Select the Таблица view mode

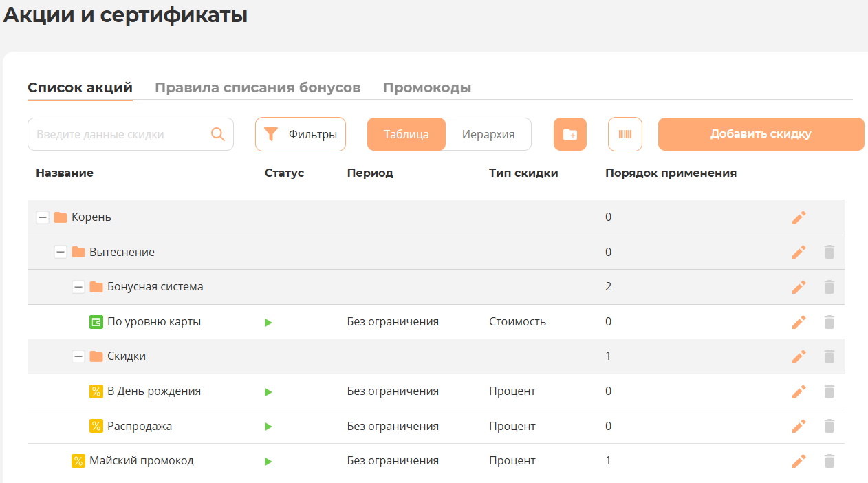(406, 134)
